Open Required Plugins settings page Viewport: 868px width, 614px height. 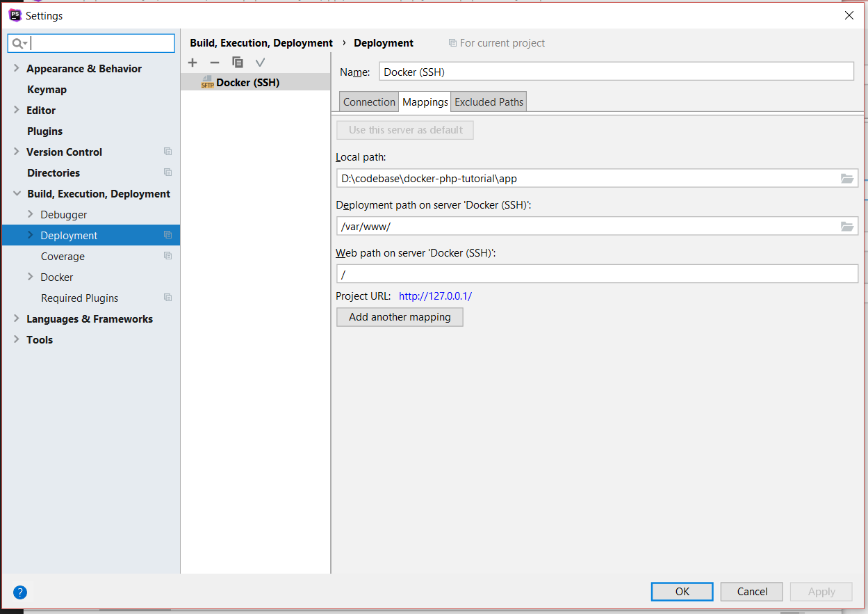click(79, 298)
